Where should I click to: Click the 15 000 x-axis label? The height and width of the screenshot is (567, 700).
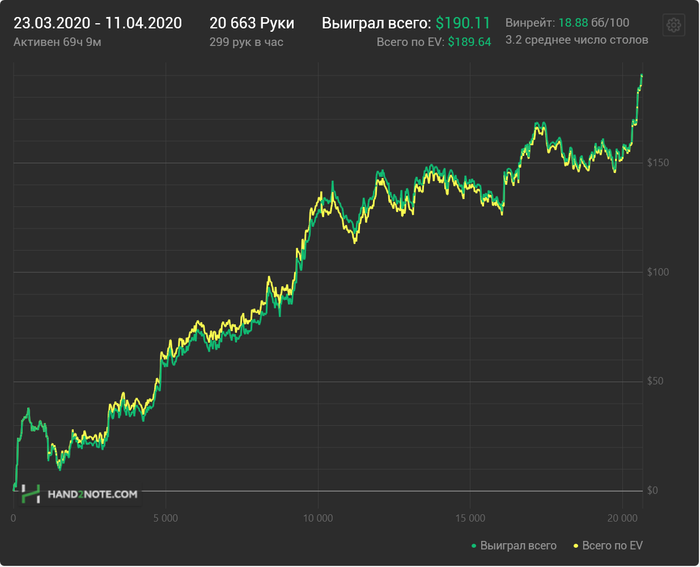tap(470, 518)
